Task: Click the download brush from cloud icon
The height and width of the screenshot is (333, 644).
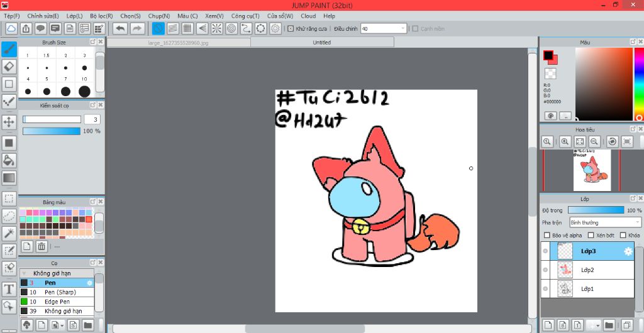Action: [26, 325]
